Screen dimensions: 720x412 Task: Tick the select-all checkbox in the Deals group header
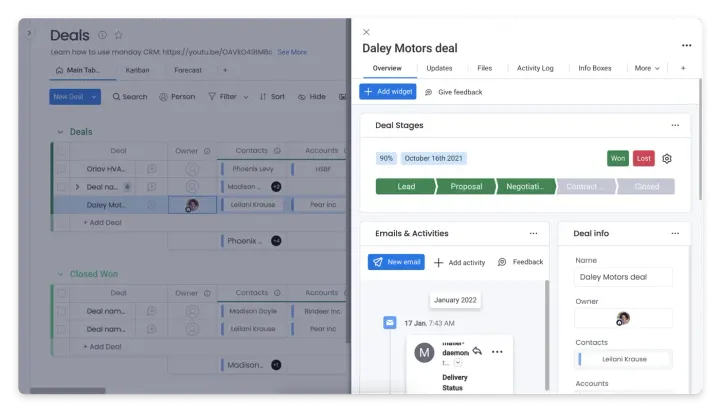61,151
